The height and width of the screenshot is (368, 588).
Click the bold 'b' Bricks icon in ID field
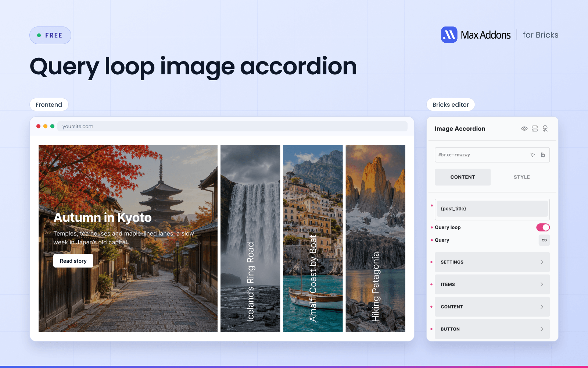[x=543, y=155]
